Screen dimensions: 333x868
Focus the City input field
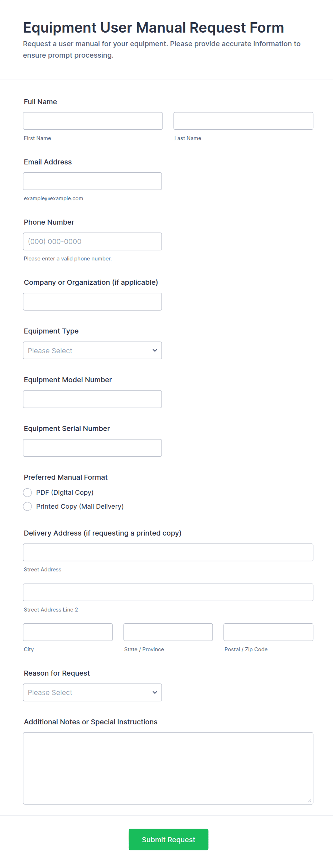click(68, 632)
